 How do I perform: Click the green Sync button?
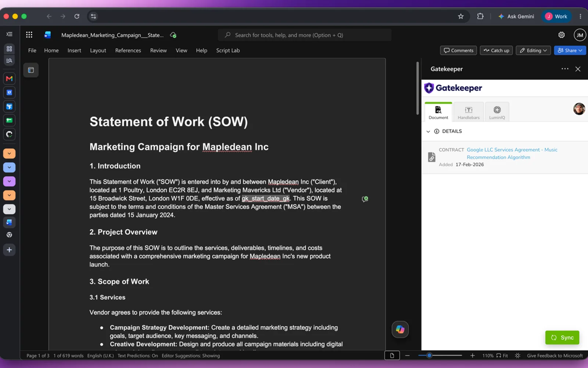(562, 337)
